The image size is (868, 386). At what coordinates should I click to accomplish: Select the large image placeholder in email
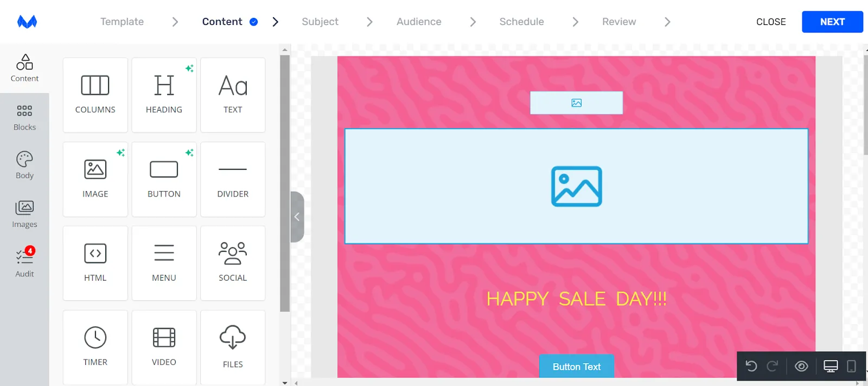[577, 186]
